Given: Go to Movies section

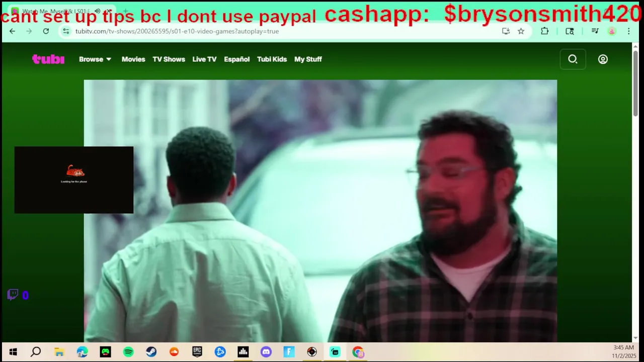Looking at the screenshot, I should pyautogui.click(x=133, y=59).
